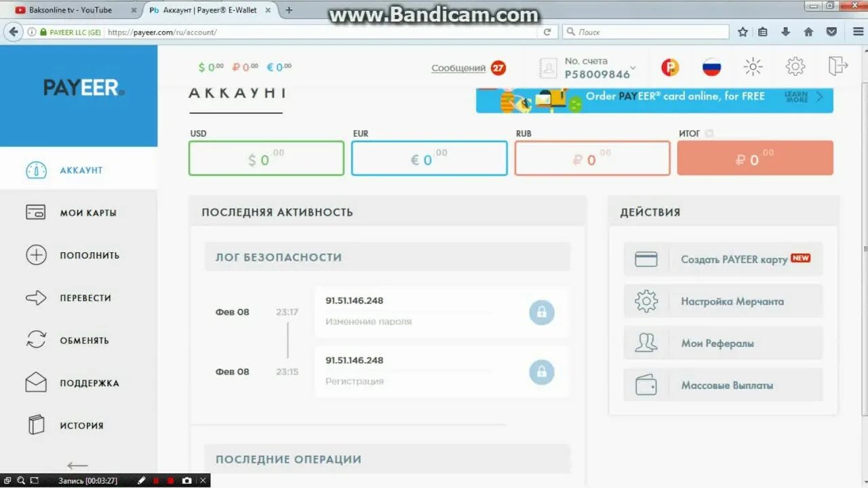868x488 pixels.
Task: Open the Russian flag language selector
Action: (711, 67)
